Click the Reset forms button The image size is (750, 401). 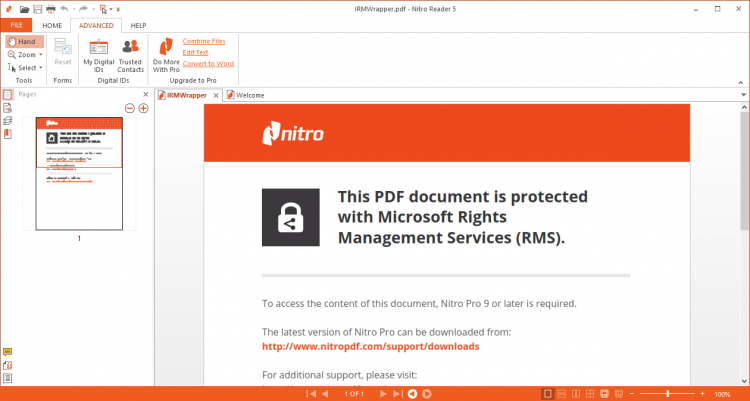[63, 52]
